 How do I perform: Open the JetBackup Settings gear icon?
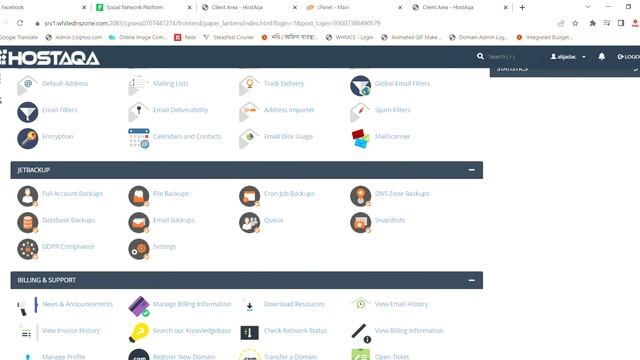point(138,249)
